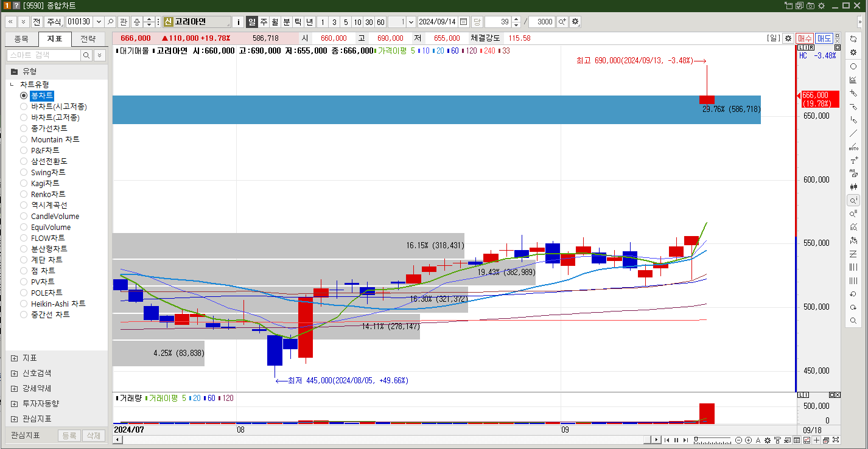This screenshot has height=449, width=868.
Task: Select Heikin-Ashi 차트 radio option
Action: 24,304
